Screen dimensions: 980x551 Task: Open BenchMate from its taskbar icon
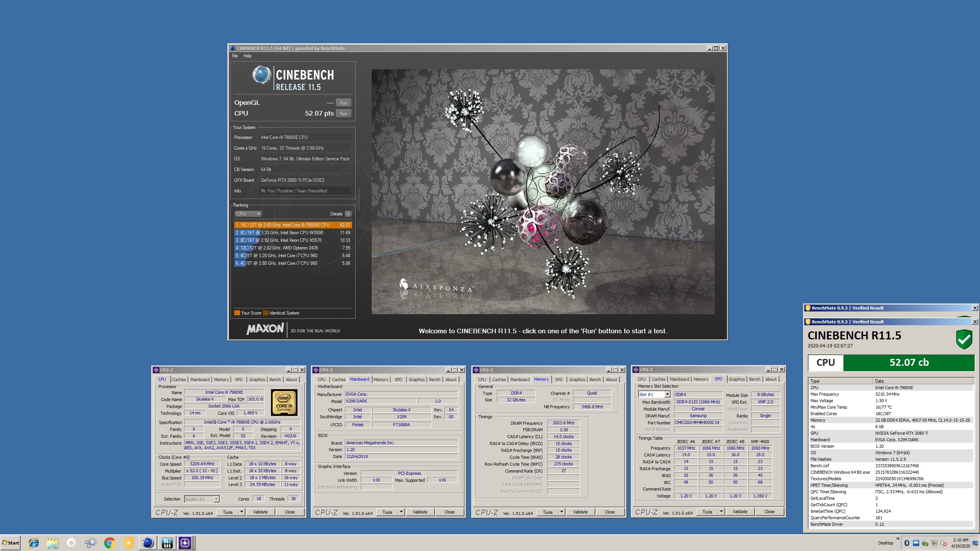pyautogui.click(x=167, y=543)
